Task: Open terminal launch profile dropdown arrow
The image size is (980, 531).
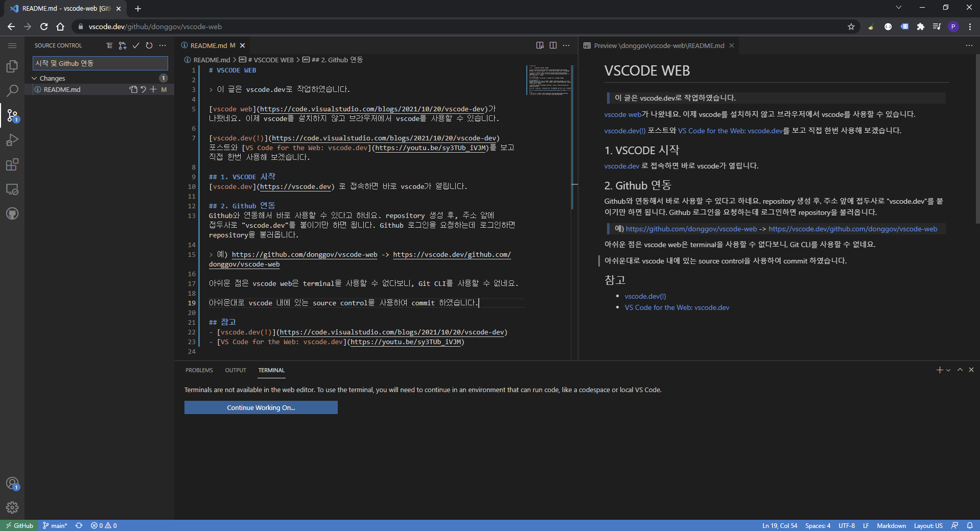Action: click(948, 370)
